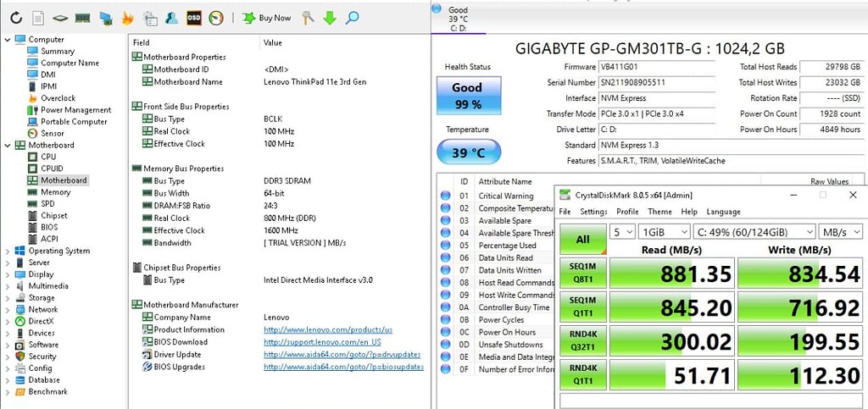The image size is (868, 409).
Task: Expand the Network tree node
Action: (8, 310)
